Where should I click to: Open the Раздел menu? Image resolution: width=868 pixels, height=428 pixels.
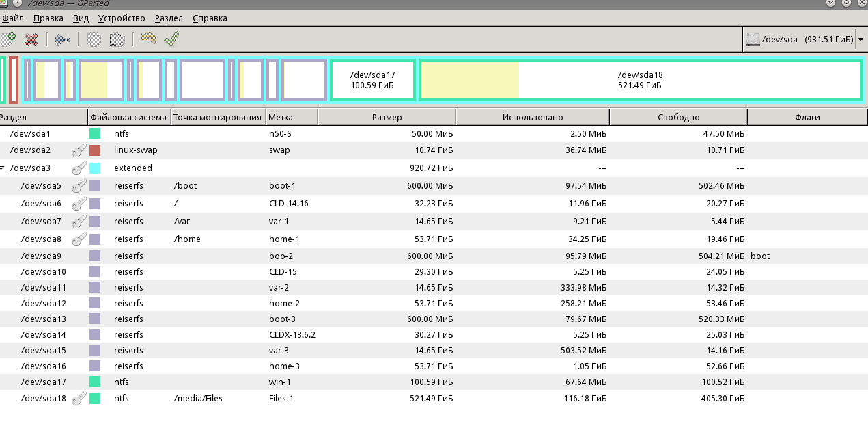click(x=169, y=18)
